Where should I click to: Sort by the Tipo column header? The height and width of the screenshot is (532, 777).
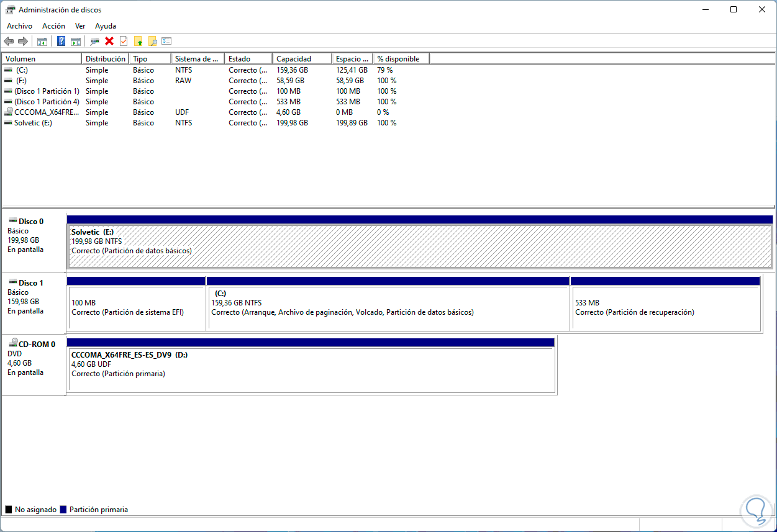[150, 59]
